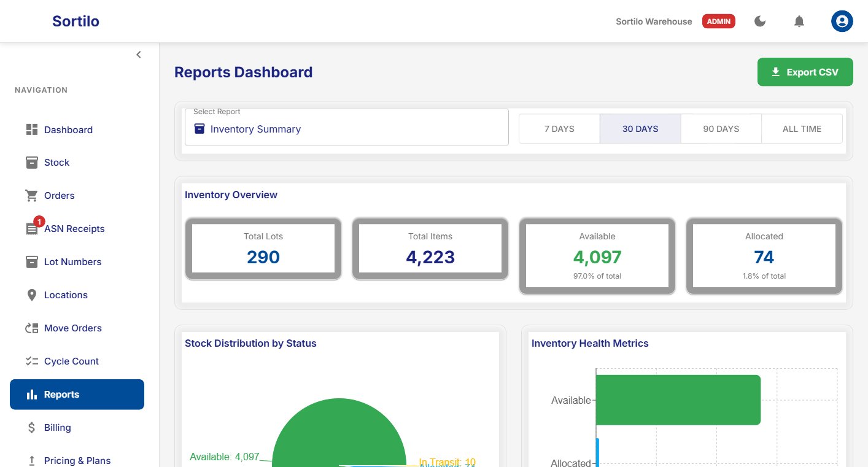The image size is (868, 467).
Task: Open Lot Numbers from the sidebar
Action: (x=77, y=262)
